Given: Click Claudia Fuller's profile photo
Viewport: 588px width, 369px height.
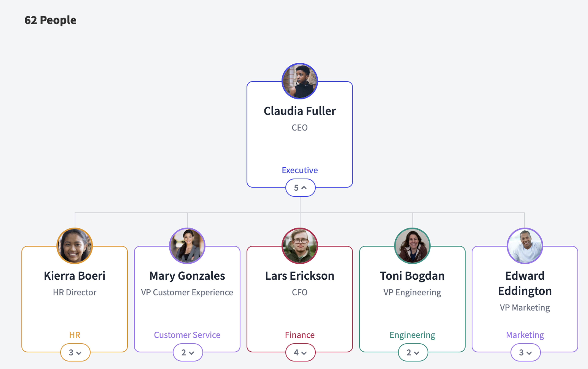Looking at the screenshot, I should (300, 81).
